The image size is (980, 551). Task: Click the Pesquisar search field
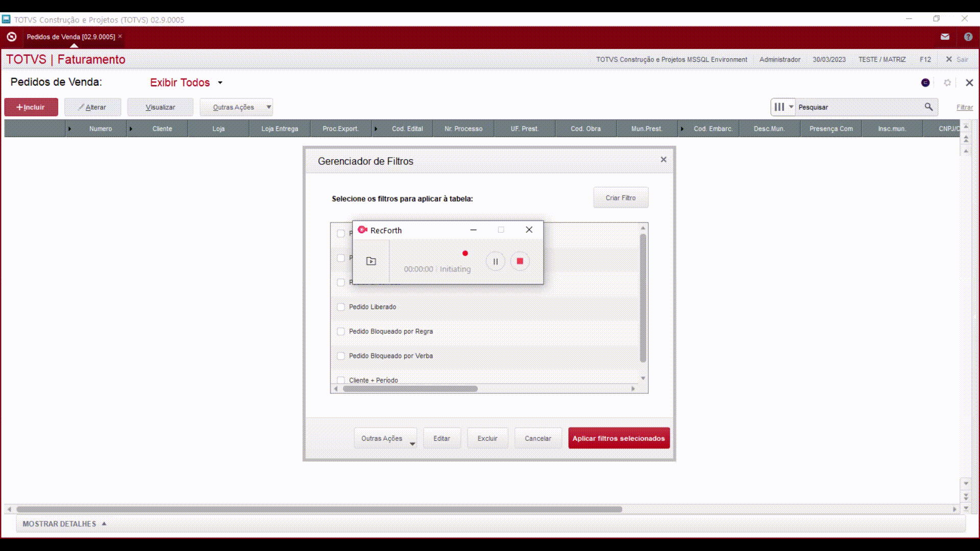click(x=857, y=107)
